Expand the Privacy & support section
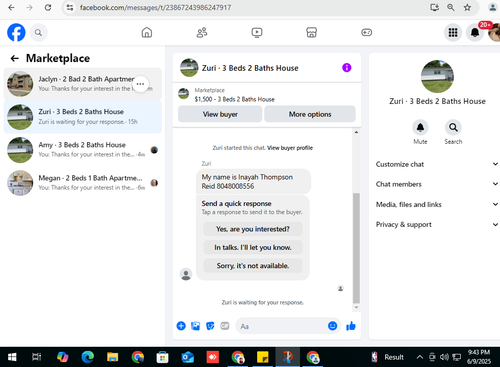Image resolution: width=500 pixels, height=367 pixels. tap(437, 224)
